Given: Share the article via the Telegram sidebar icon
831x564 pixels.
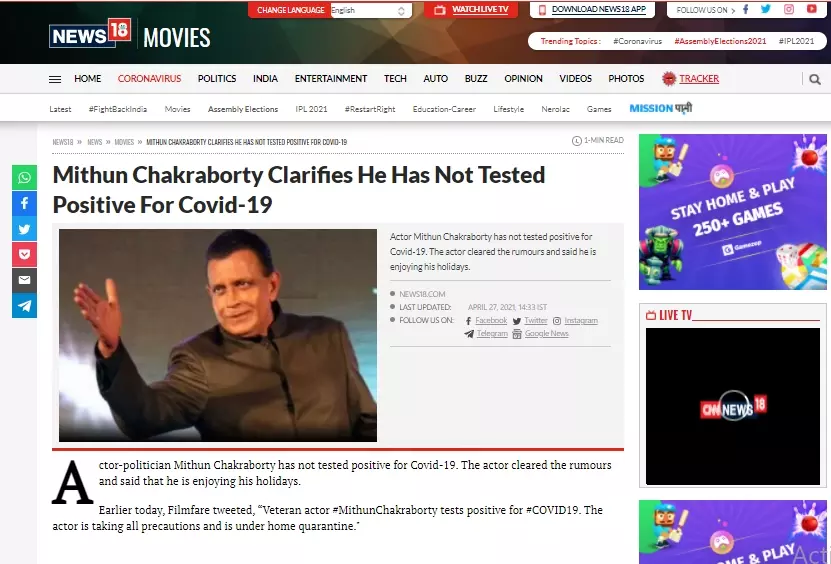Looking at the screenshot, I should tap(24, 306).
